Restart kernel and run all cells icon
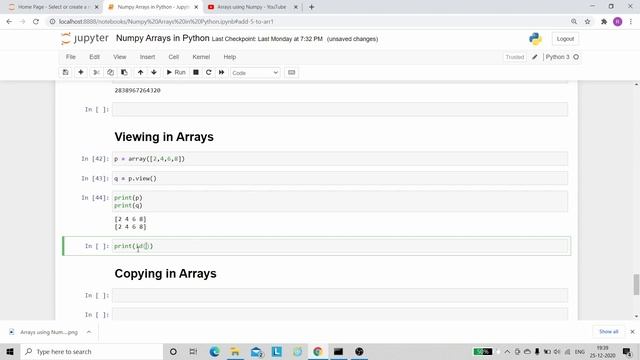 coord(222,72)
